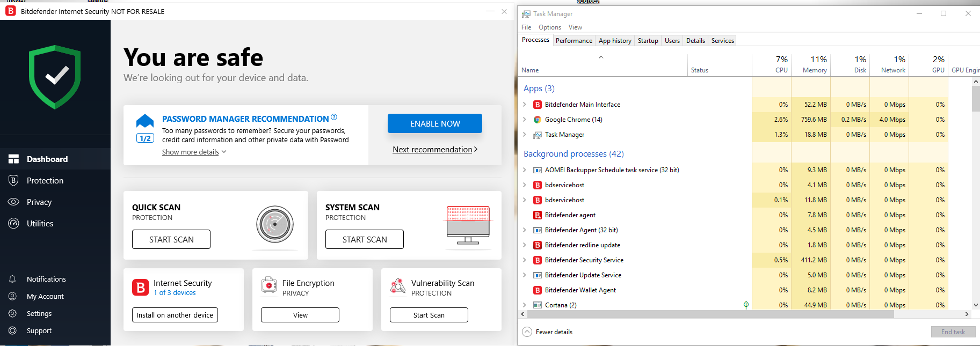Click the horizontal scrollbar in Task Manager
This screenshot has width=980, height=346.
[709, 314]
